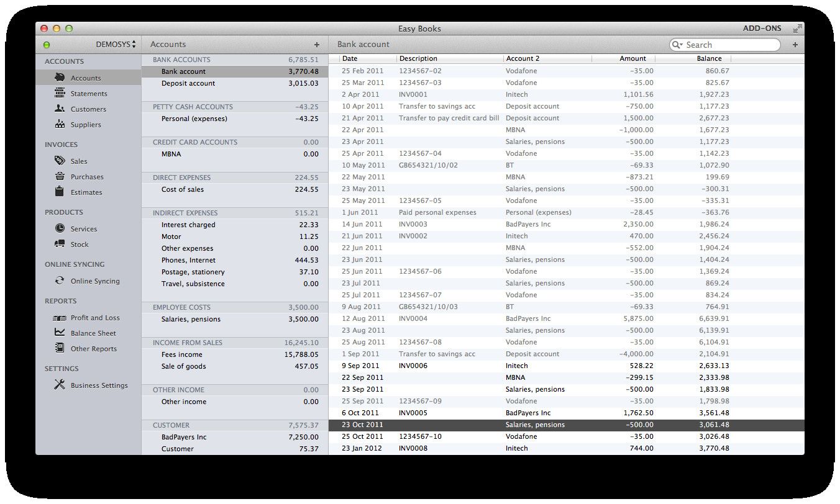The width and height of the screenshot is (840, 504).
Task: Click the Estimates clipboard icon
Action: pos(60,192)
